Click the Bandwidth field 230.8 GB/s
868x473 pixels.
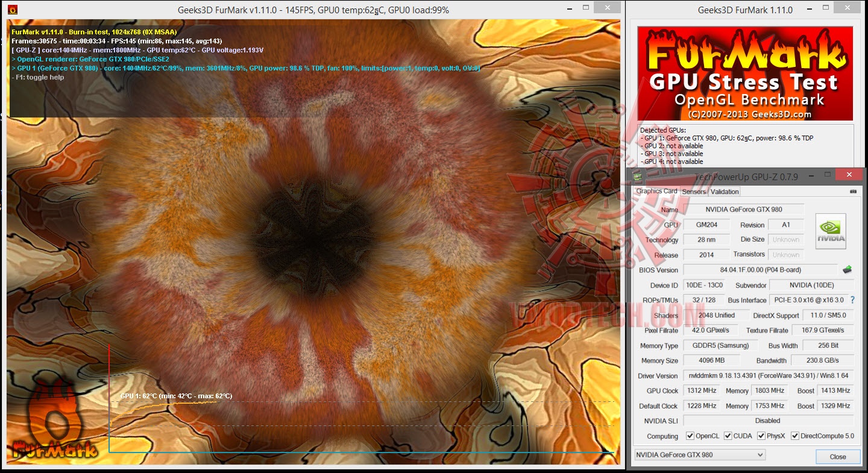click(x=823, y=360)
